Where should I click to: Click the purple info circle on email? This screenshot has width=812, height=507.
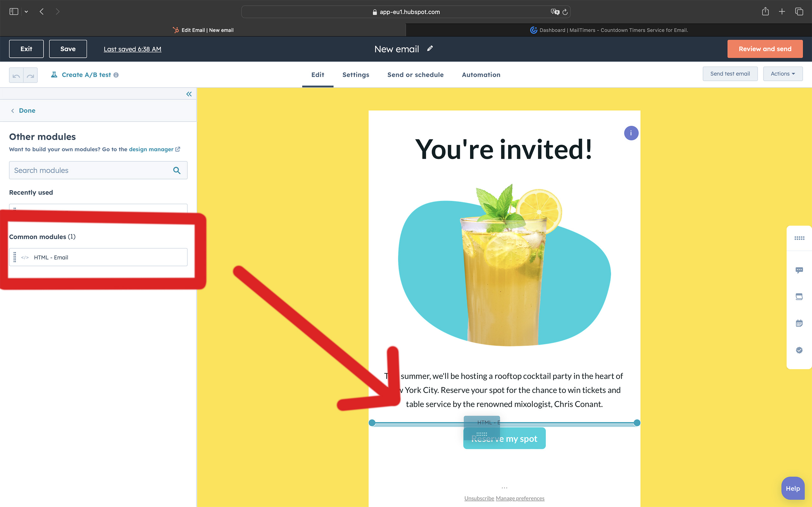(631, 133)
